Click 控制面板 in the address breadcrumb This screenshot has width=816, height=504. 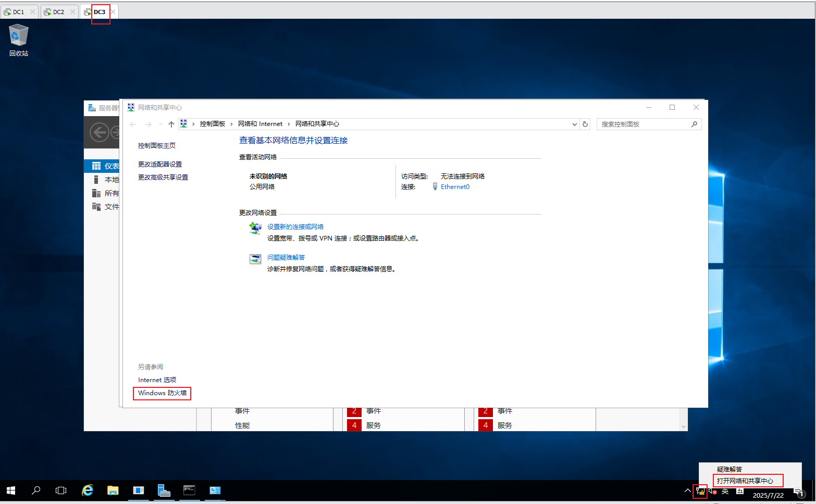(x=213, y=124)
